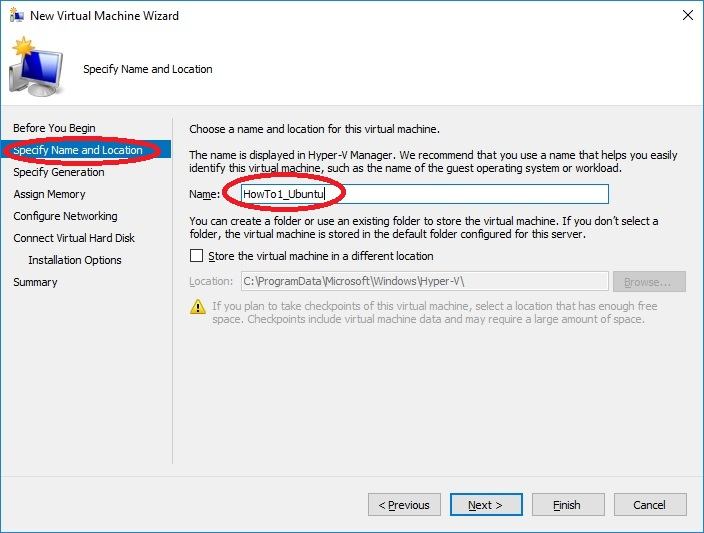Click the wizard icon in title bar

(16, 15)
